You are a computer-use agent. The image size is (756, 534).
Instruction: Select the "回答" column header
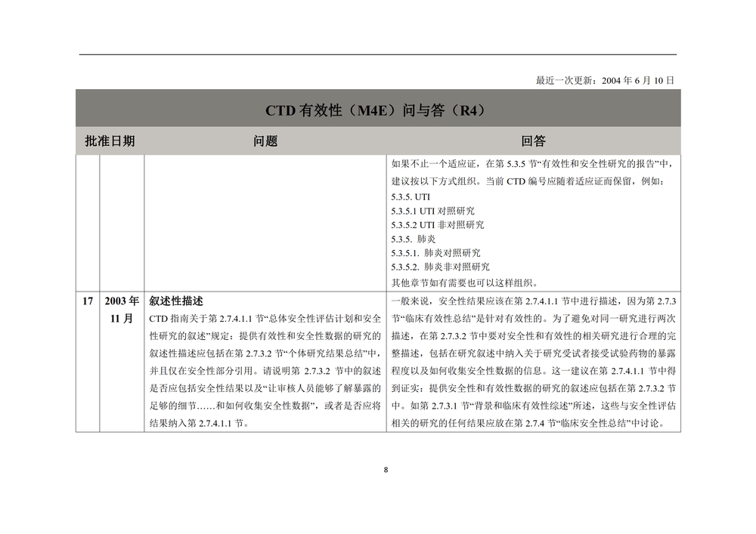click(532, 141)
